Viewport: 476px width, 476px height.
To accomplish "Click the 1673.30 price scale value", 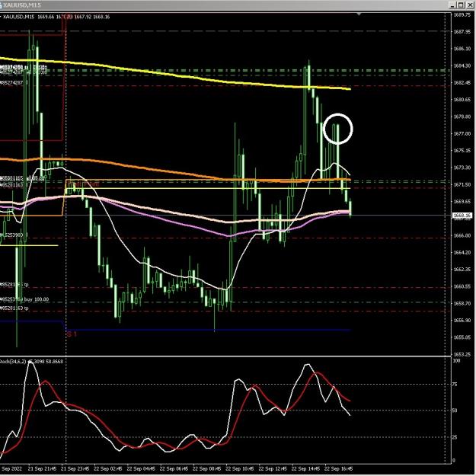I will 462,168.
